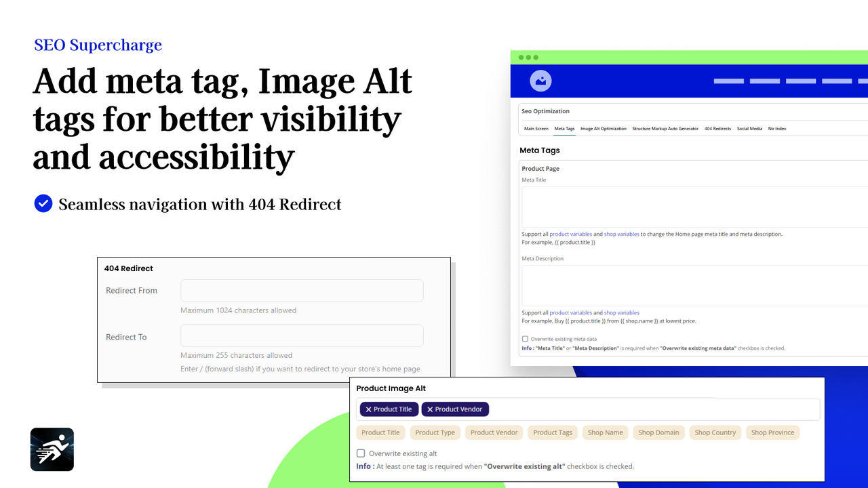Image resolution: width=868 pixels, height=488 pixels.
Task: Click into the Meta Title text area
Action: tap(694, 207)
